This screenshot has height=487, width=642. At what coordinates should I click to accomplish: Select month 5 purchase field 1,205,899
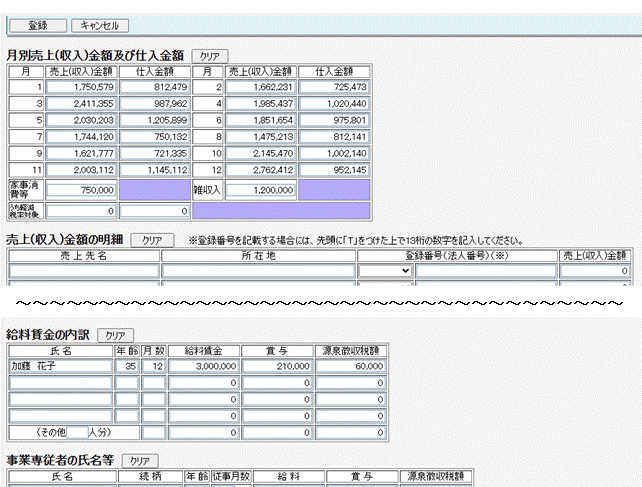tap(155, 120)
